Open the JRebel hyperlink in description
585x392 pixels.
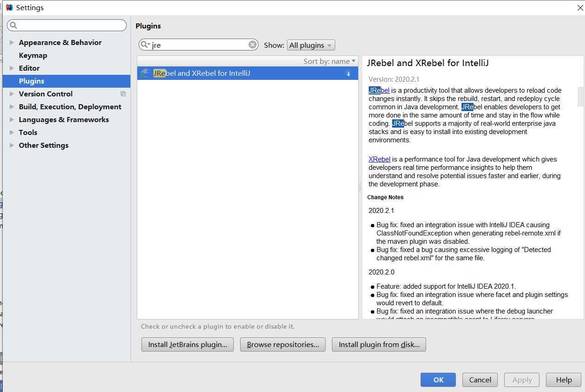click(x=379, y=90)
